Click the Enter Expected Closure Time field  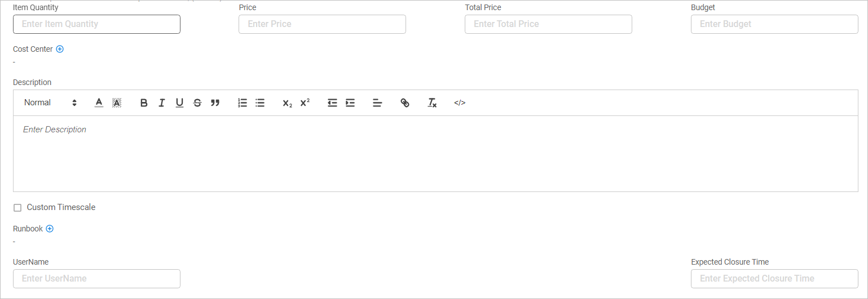click(774, 279)
